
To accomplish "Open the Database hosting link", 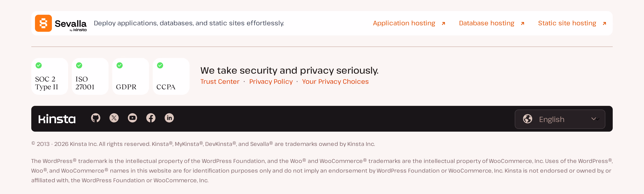I will [486, 23].
